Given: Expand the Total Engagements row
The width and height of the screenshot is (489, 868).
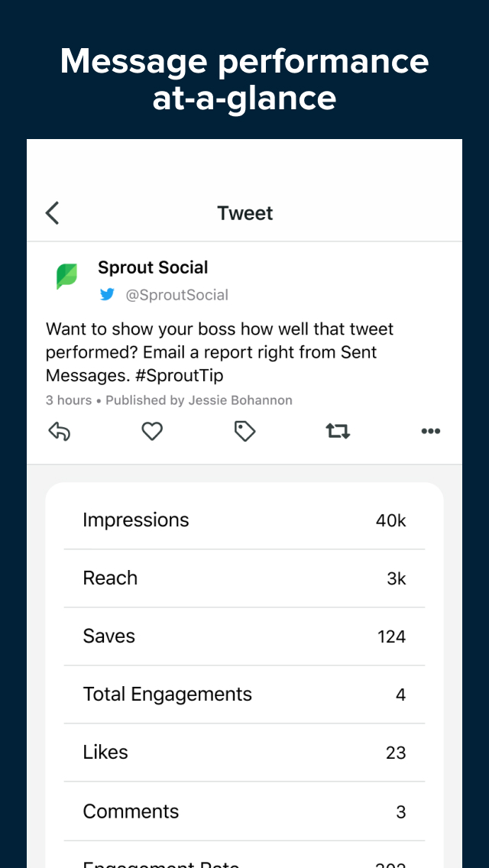Looking at the screenshot, I should pyautogui.click(x=244, y=694).
